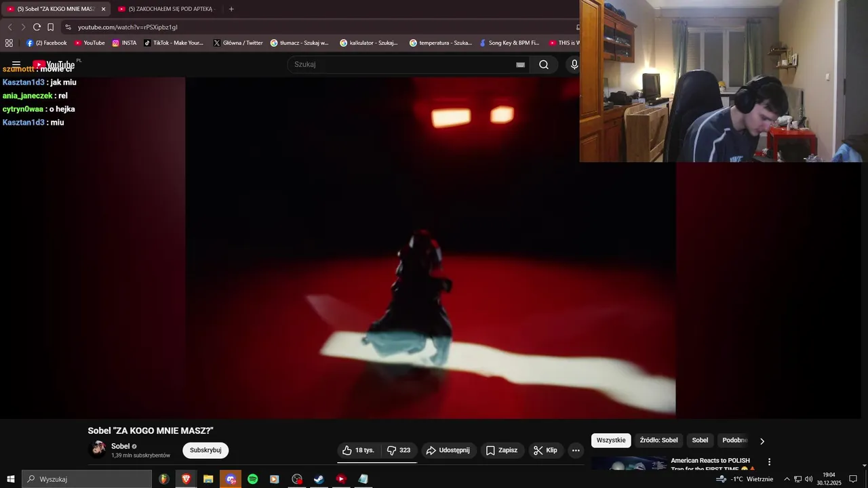
Task: Open the Sobel channel name link
Action: point(120,446)
